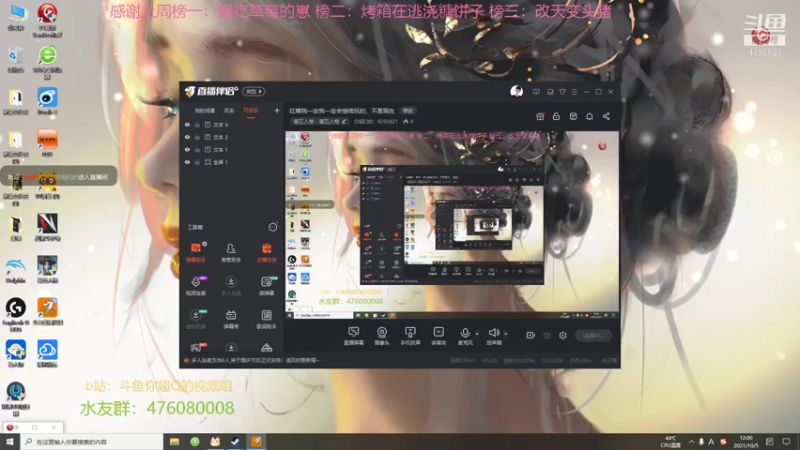Open the bell notifications icon

point(589,116)
